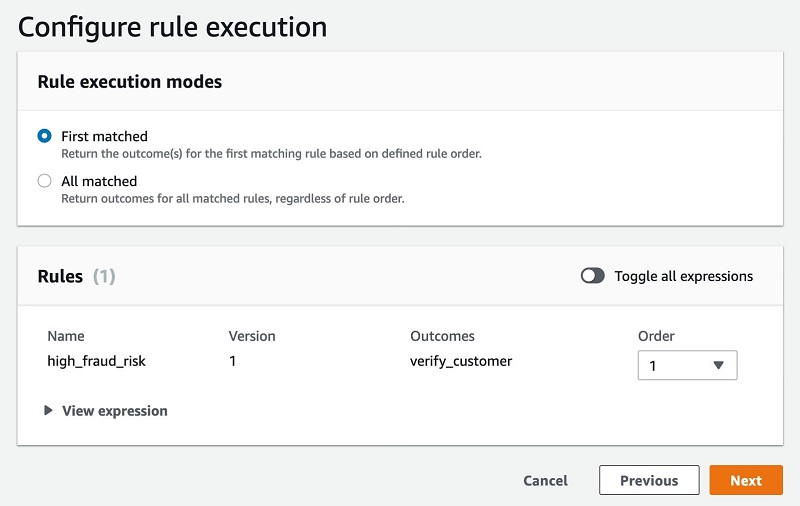Viewport: 800px width, 506px height.
Task: Proceed with the orange Next button
Action: (746, 480)
